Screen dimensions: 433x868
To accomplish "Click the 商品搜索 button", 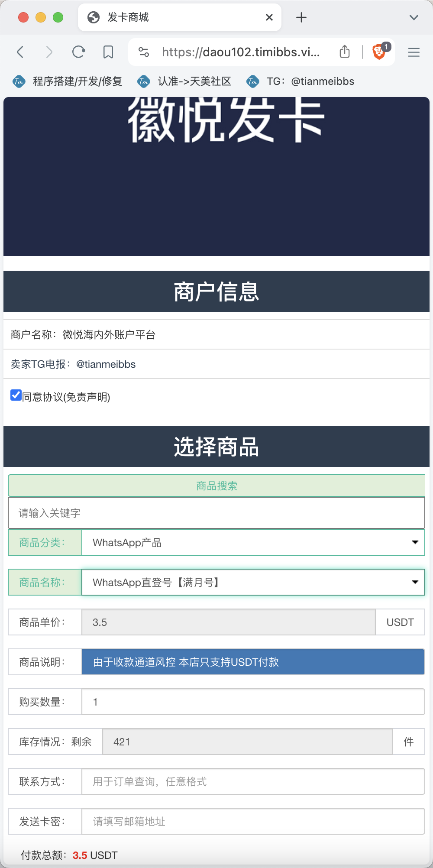I will pos(216,486).
